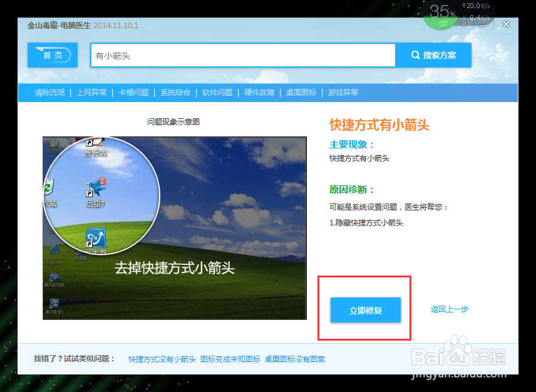Click the 主要现象： heading

pyautogui.click(x=352, y=145)
